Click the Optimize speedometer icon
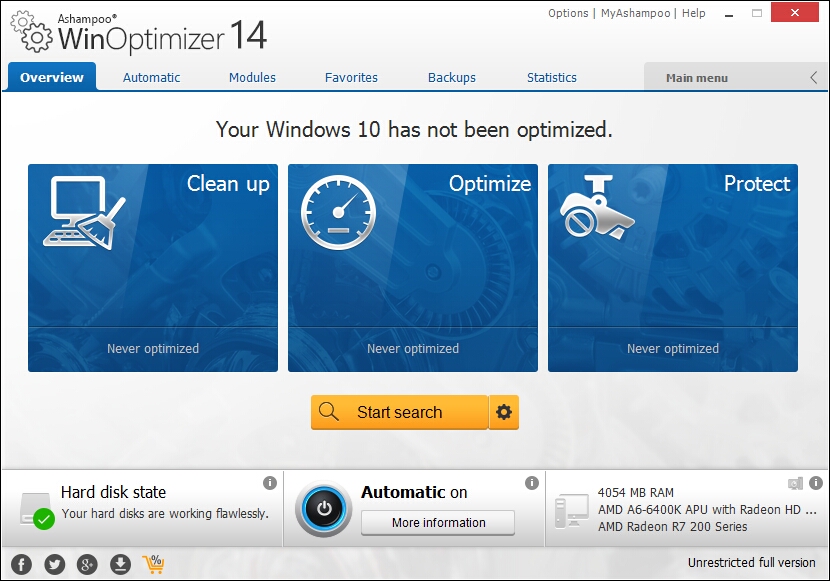The width and height of the screenshot is (830, 581). [339, 213]
